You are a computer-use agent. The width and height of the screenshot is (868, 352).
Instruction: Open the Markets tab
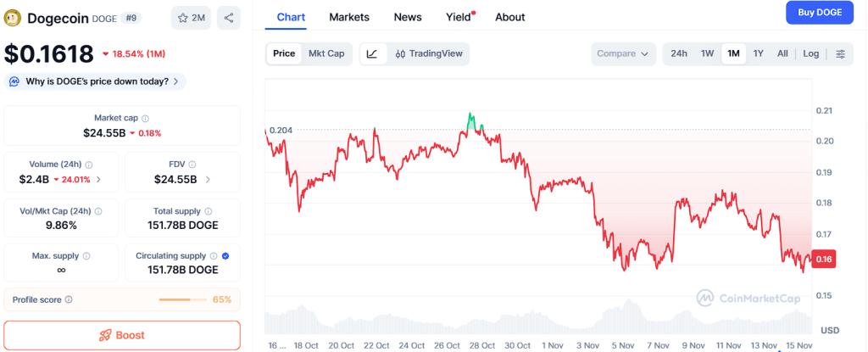[x=349, y=17]
